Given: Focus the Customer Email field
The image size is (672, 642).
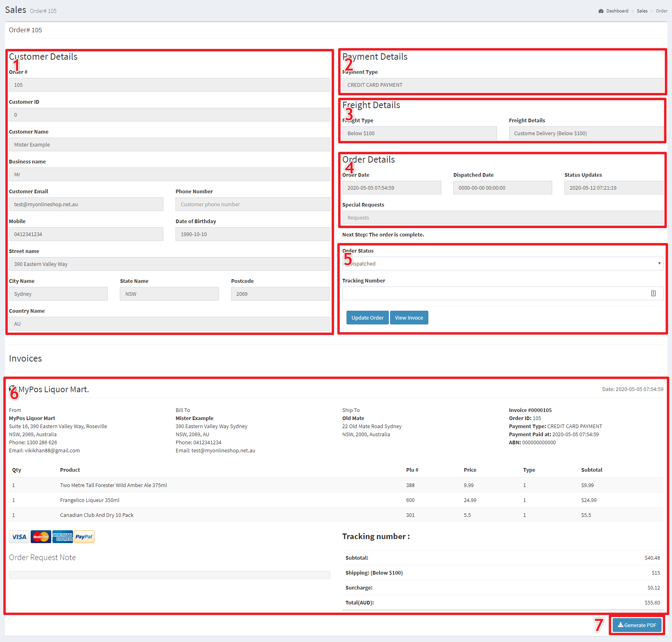Looking at the screenshot, I should 86,204.
